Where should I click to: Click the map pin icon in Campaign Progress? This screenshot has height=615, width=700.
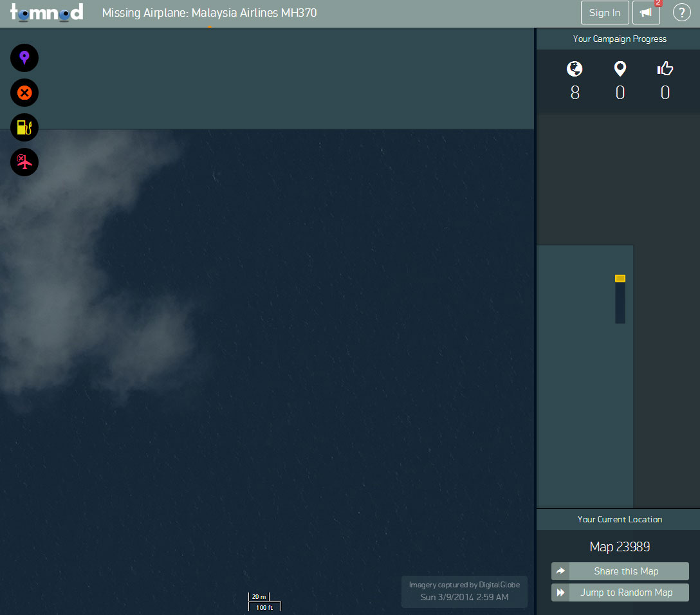pyautogui.click(x=620, y=69)
